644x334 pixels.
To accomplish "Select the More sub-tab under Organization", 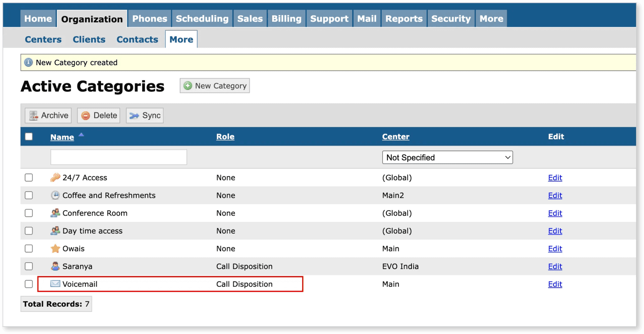I will pos(181,39).
